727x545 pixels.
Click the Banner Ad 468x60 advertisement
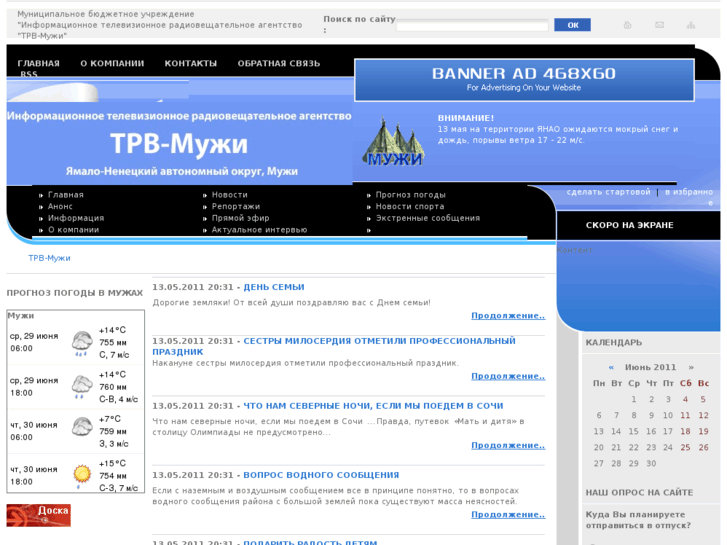pos(524,80)
